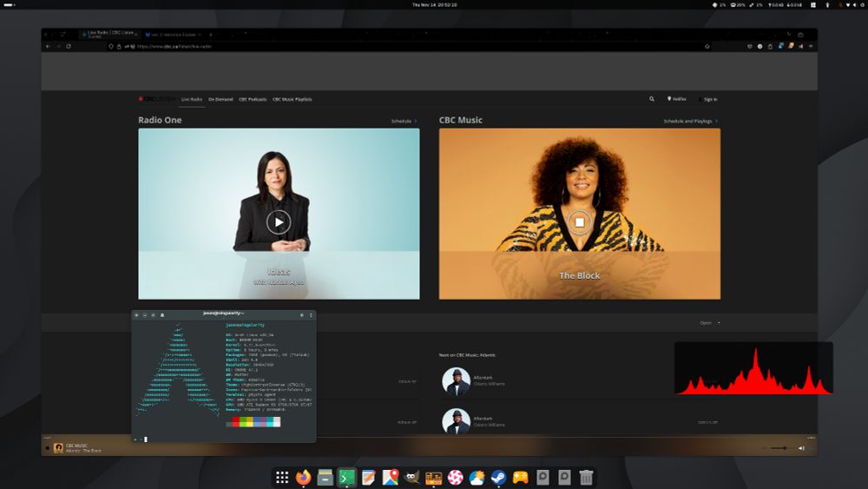This screenshot has width=868, height=489.
Task: Launch Steam from the dock
Action: [x=499, y=477]
